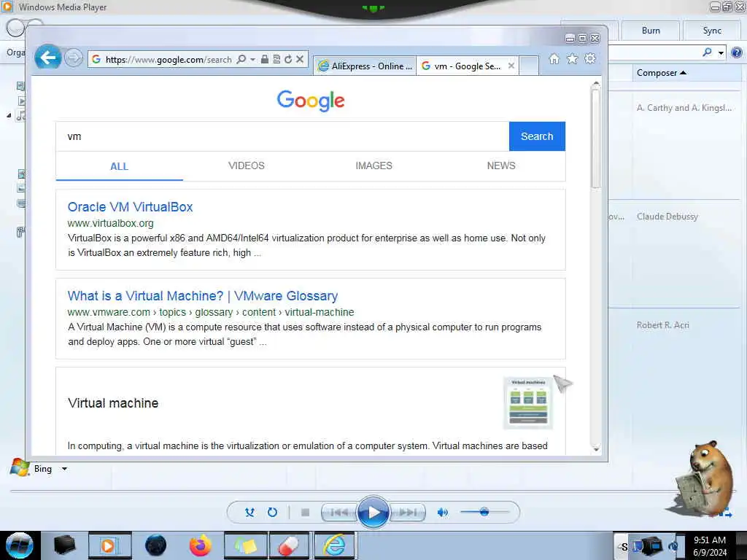Screen dimensions: 747x560
Task: Go to previous track in Media Player
Action: [x=339, y=513]
